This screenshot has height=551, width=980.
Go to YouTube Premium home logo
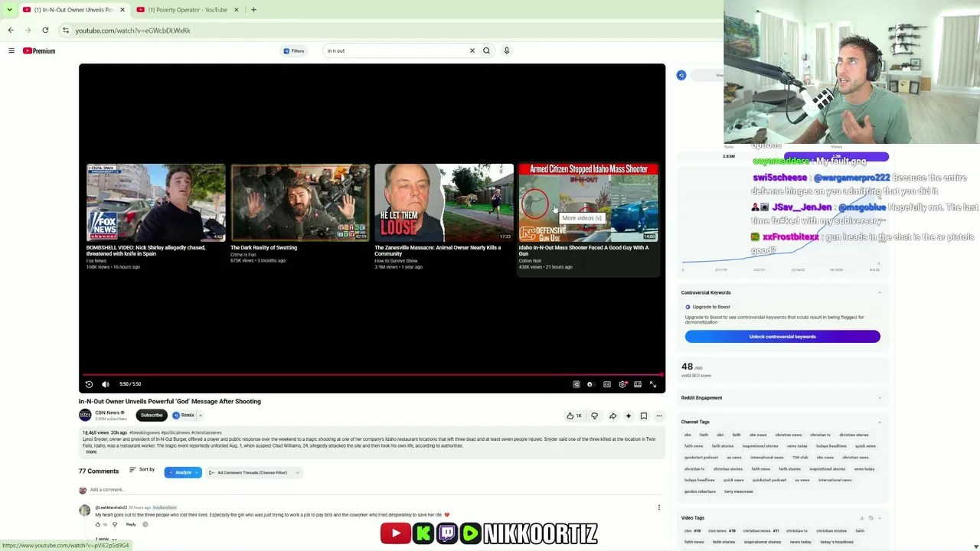click(39, 51)
